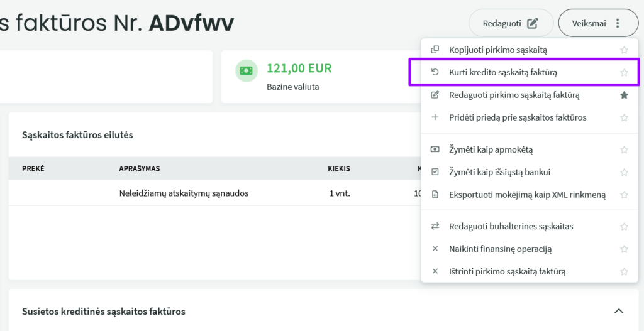This screenshot has height=331, width=644.
Task: Click the XML file icon beside Eksportuoti mokėjimą
Action: pyautogui.click(x=435, y=195)
